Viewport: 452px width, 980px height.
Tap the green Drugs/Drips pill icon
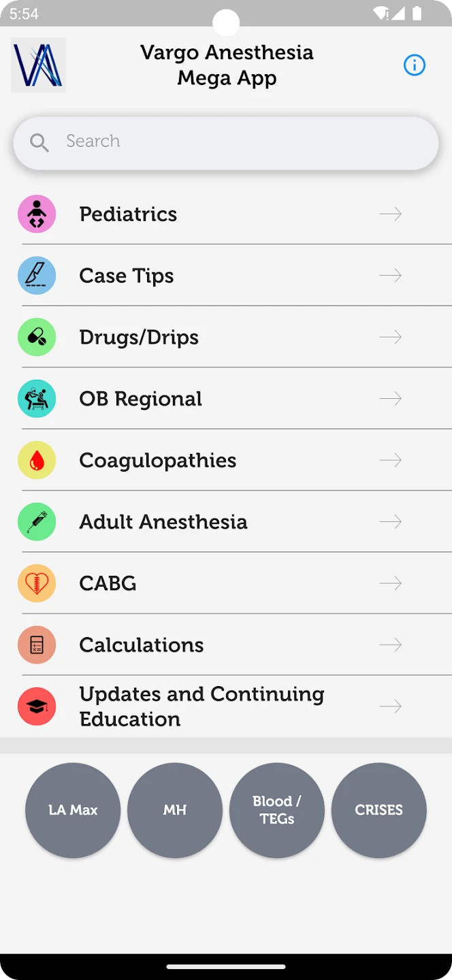pyautogui.click(x=37, y=337)
